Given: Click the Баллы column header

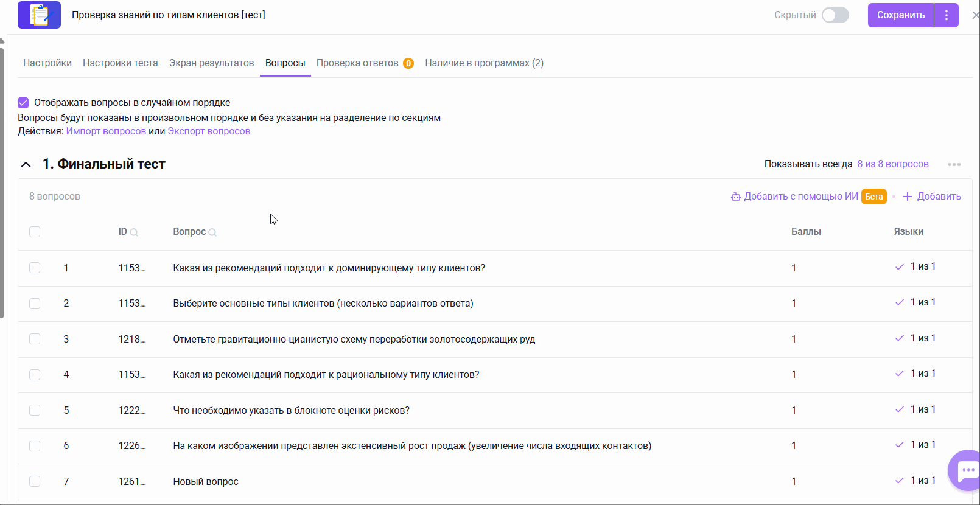Looking at the screenshot, I should (x=806, y=232).
